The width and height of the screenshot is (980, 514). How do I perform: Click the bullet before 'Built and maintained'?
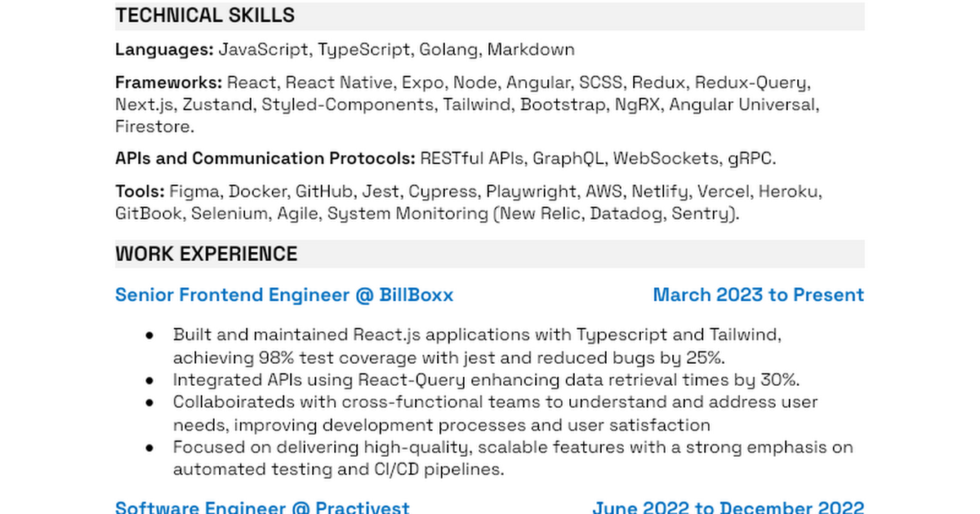click(x=149, y=335)
